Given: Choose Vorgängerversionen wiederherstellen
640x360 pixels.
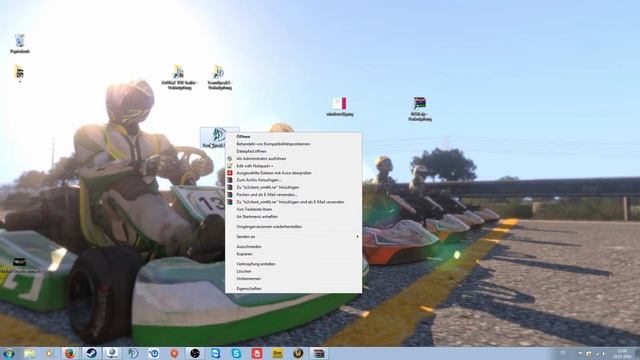Looking at the screenshot, I should click(293, 227).
